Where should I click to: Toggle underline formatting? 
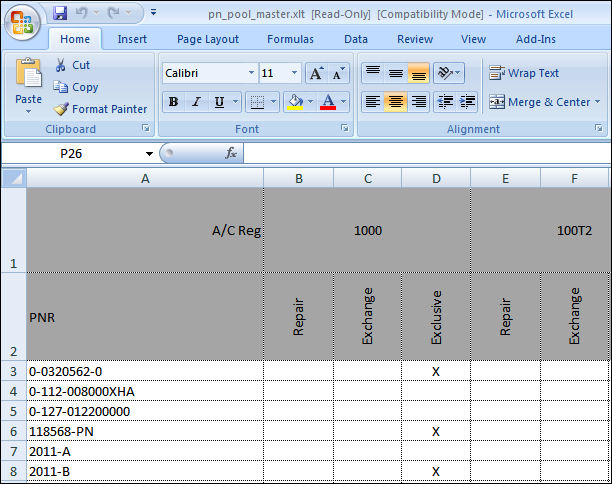219,102
